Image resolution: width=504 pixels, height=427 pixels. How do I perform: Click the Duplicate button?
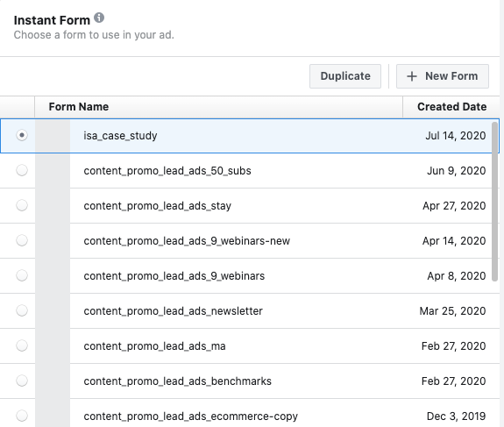click(x=345, y=76)
